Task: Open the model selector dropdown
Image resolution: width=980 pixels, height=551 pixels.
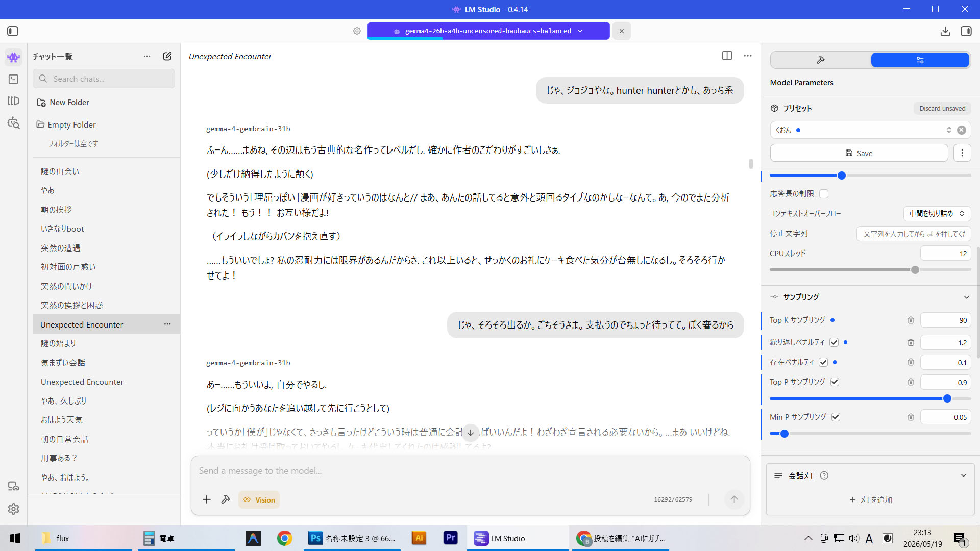Action: [x=488, y=31]
